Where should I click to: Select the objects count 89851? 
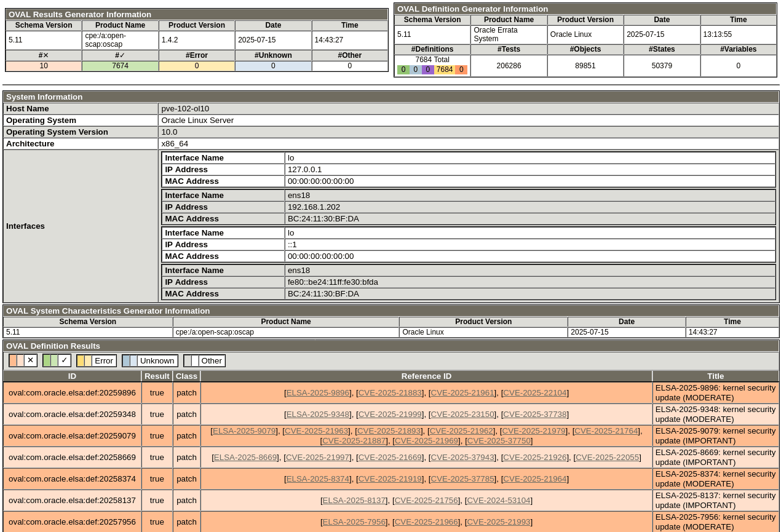pyautogui.click(x=585, y=66)
